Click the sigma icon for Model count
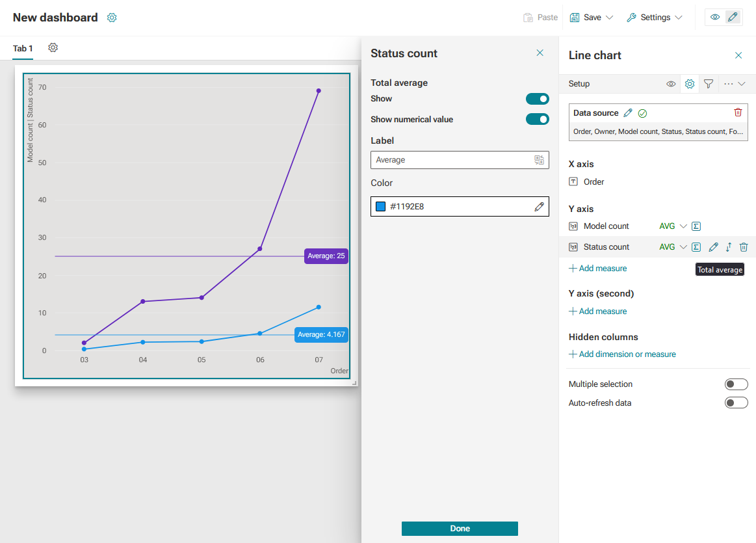This screenshot has width=756, height=543. (x=696, y=226)
